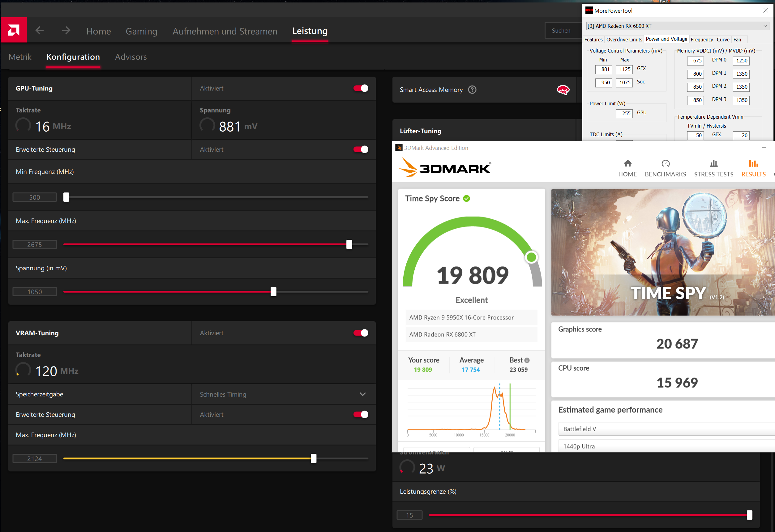Click the AMD logo icon

(x=14, y=30)
